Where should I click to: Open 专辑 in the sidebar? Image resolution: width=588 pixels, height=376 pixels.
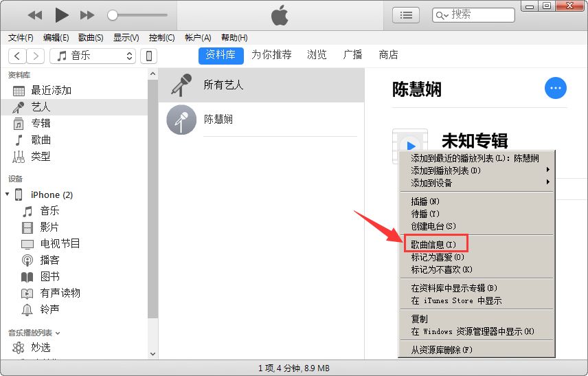[41, 123]
